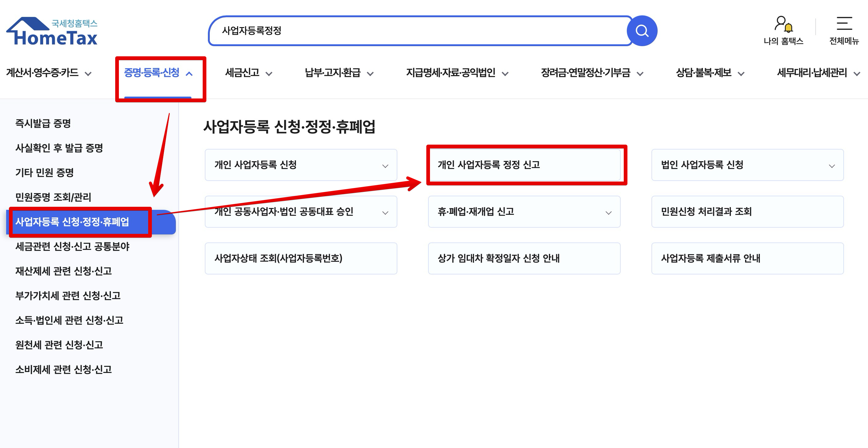This screenshot has width=868, height=448.
Task: Open the 세금신고 menu
Action: [248, 73]
